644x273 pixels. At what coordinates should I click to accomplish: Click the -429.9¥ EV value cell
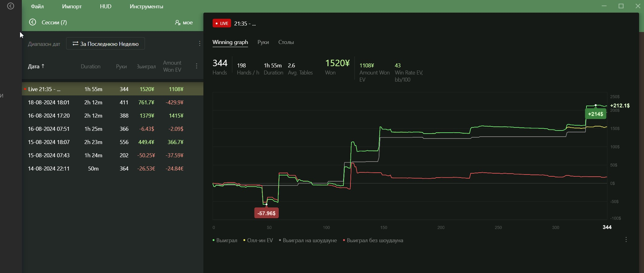tap(174, 102)
